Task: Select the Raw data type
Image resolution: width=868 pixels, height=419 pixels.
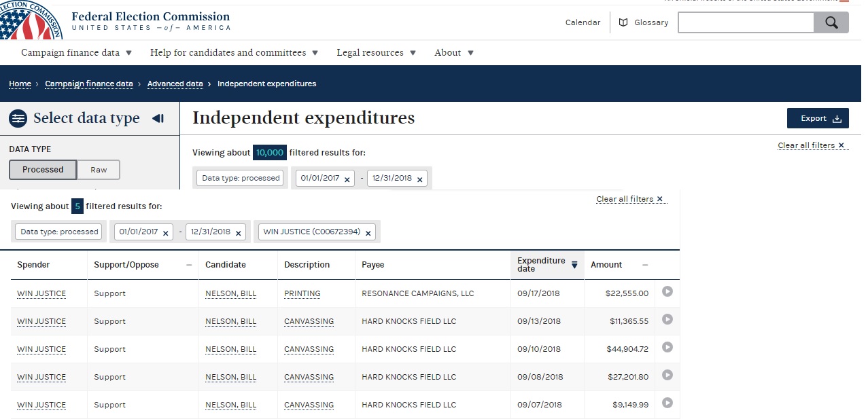Action: 99,170
